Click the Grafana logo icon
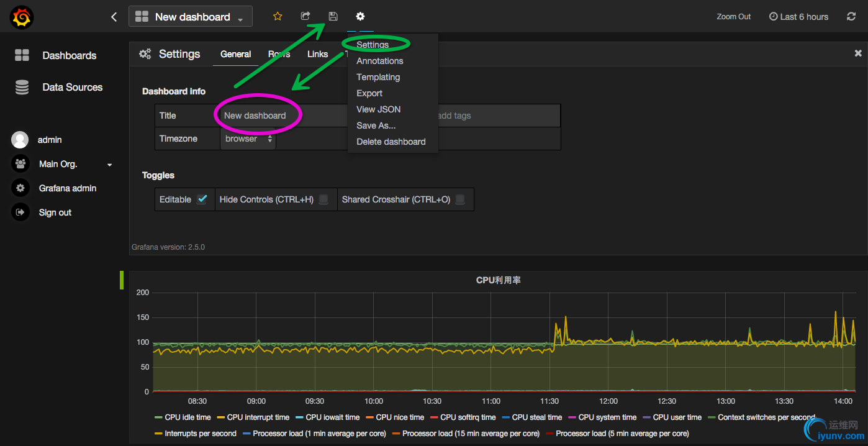Image resolution: width=868 pixels, height=446 pixels. 21,17
